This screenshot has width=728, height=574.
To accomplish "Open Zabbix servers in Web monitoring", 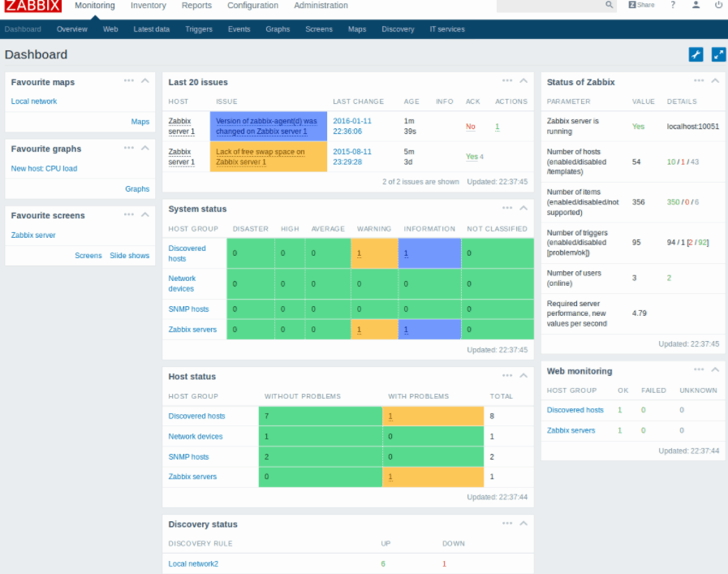I will (571, 430).
